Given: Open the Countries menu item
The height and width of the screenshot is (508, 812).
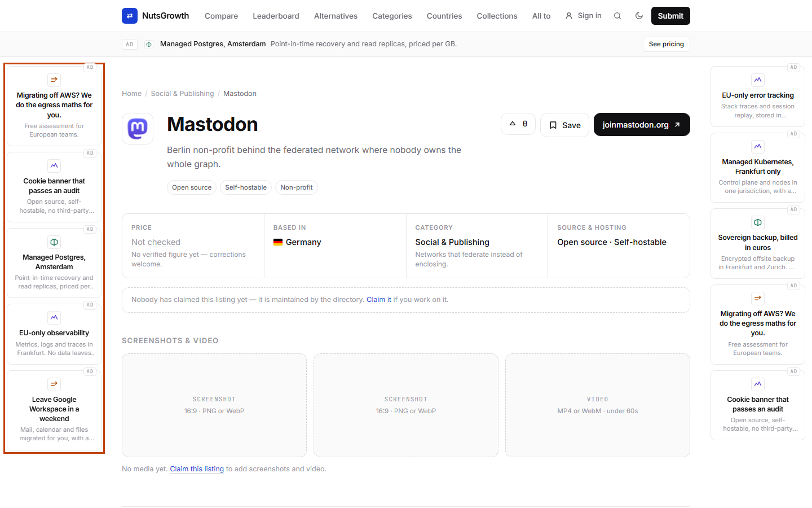Looking at the screenshot, I should [x=444, y=16].
